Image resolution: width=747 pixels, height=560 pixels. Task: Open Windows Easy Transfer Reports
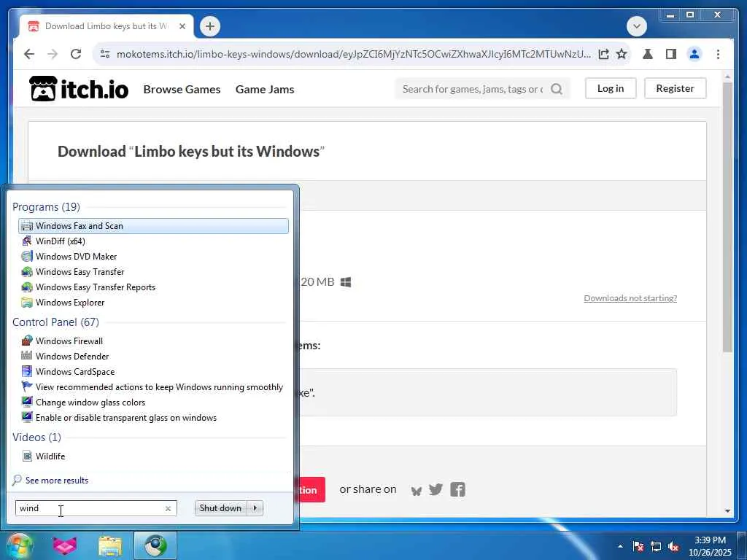(x=153, y=287)
